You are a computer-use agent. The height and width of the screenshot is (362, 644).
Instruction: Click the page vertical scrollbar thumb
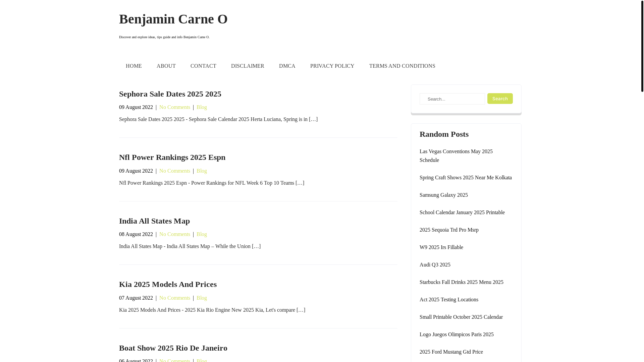tap(642, 46)
